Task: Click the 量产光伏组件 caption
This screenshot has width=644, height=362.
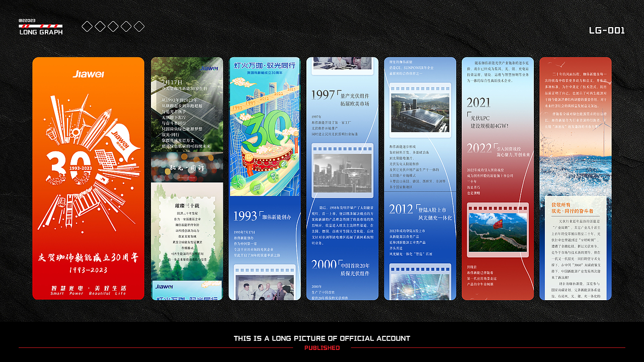Action: (x=355, y=96)
